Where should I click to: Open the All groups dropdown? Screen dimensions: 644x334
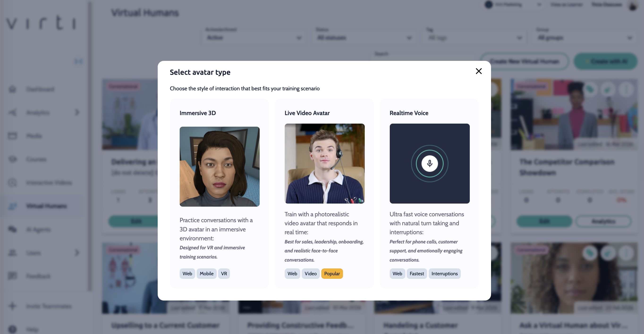point(584,38)
